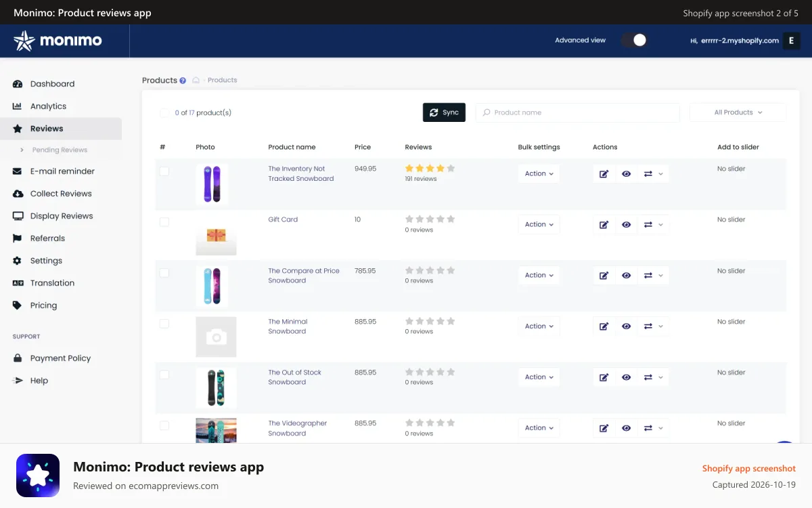The width and height of the screenshot is (812, 508).
Task: Select Reviews in the sidebar
Action: pos(61,129)
